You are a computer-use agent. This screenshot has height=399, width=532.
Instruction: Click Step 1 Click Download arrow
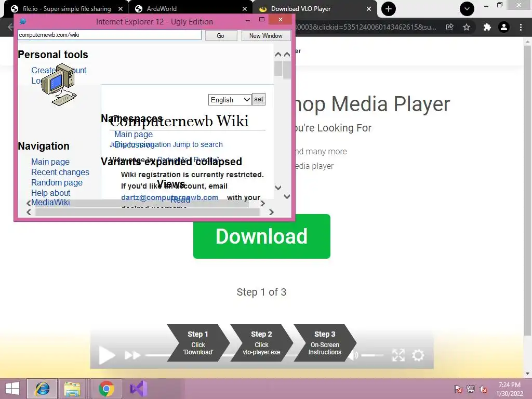tap(198, 343)
